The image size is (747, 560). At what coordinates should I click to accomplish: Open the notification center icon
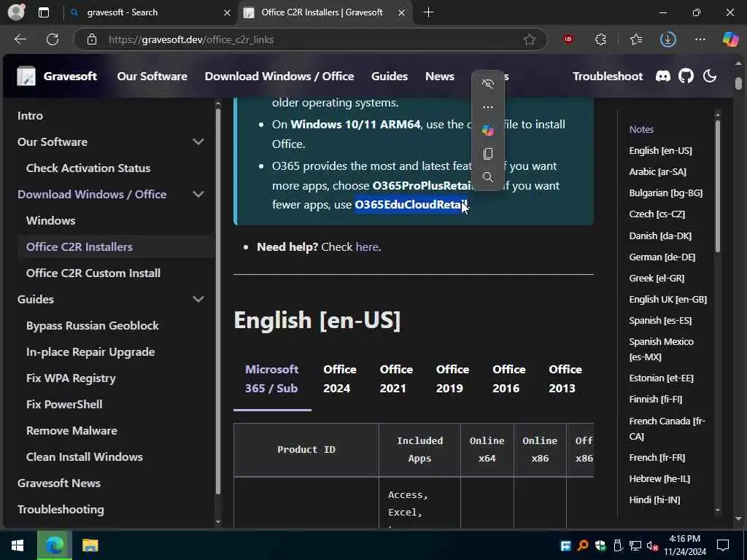pyautogui.click(x=723, y=545)
